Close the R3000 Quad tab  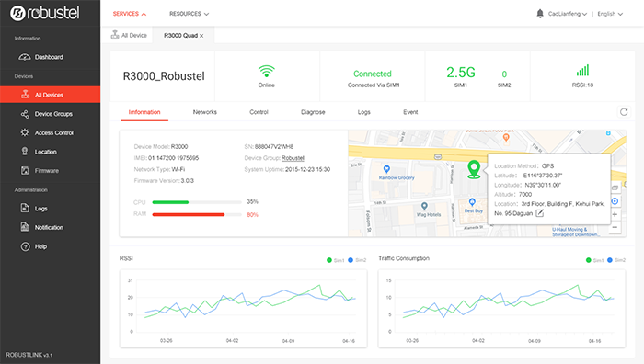click(201, 36)
